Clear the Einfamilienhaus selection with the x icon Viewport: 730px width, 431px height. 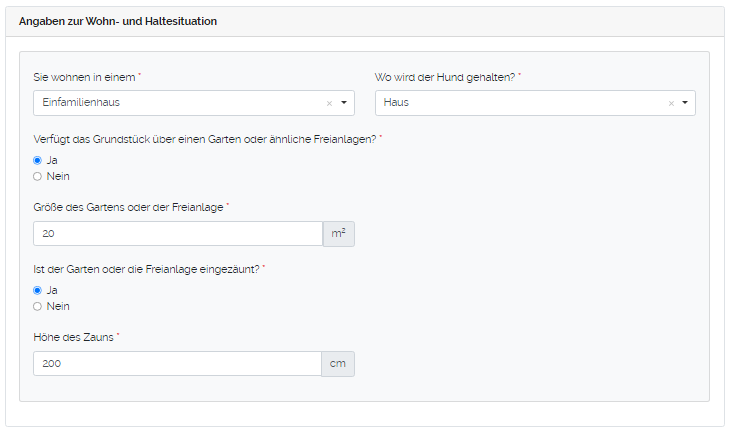point(329,103)
